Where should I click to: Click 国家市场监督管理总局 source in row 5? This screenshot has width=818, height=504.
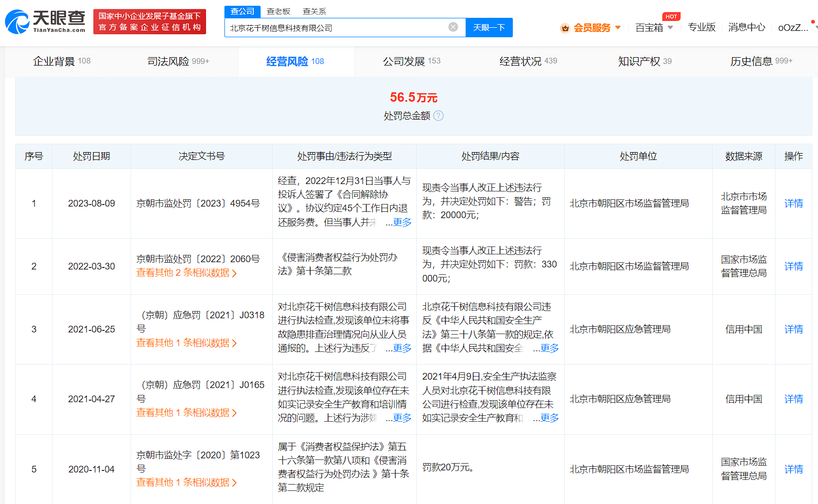[x=744, y=469]
